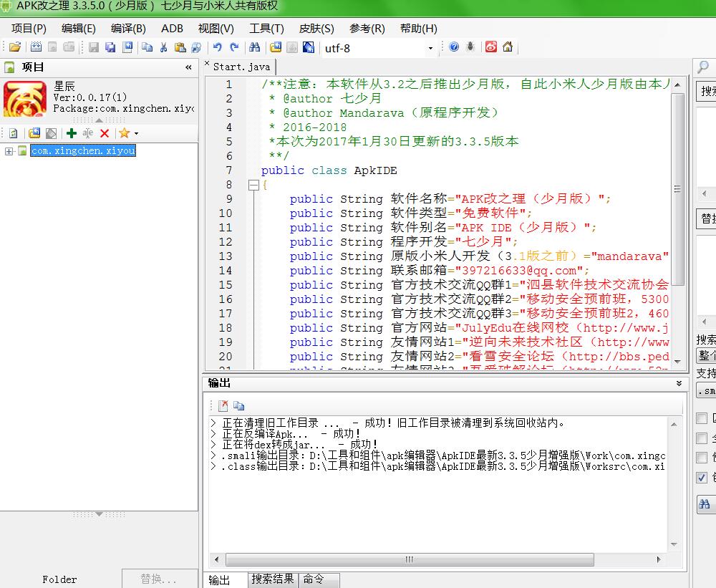Open the 编译(B) menu
This screenshot has height=588, width=716.
pyautogui.click(x=128, y=29)
